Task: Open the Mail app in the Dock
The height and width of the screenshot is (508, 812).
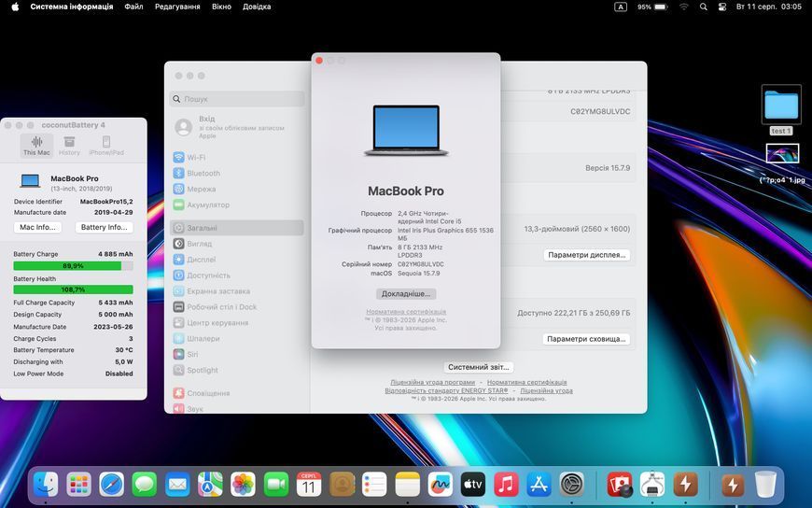Action: pyautogui.click(x=177, y=486)
